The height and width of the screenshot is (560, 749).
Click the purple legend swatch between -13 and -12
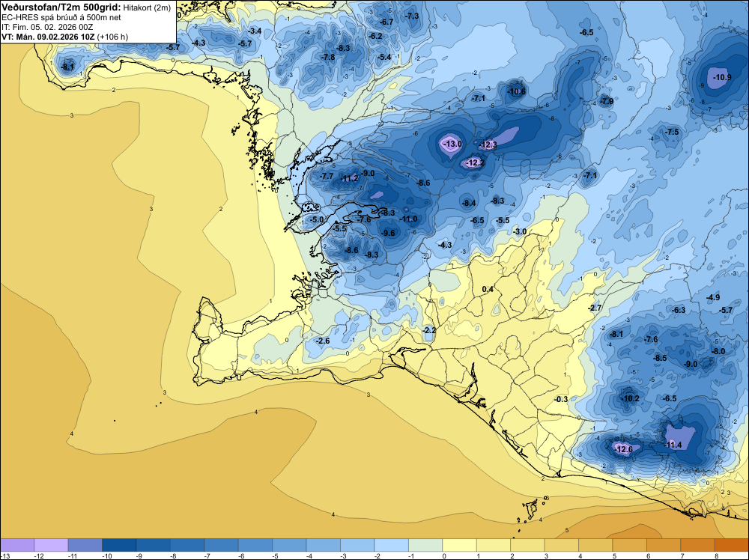pyautogui.click(x=17, y=545)
